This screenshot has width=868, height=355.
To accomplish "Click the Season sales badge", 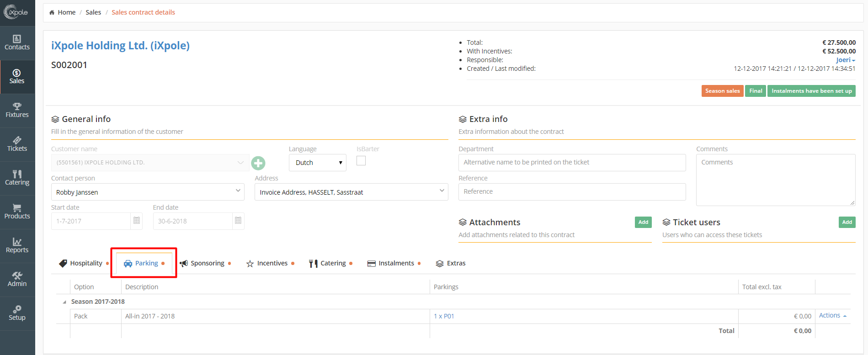I will tap(722, 91).
